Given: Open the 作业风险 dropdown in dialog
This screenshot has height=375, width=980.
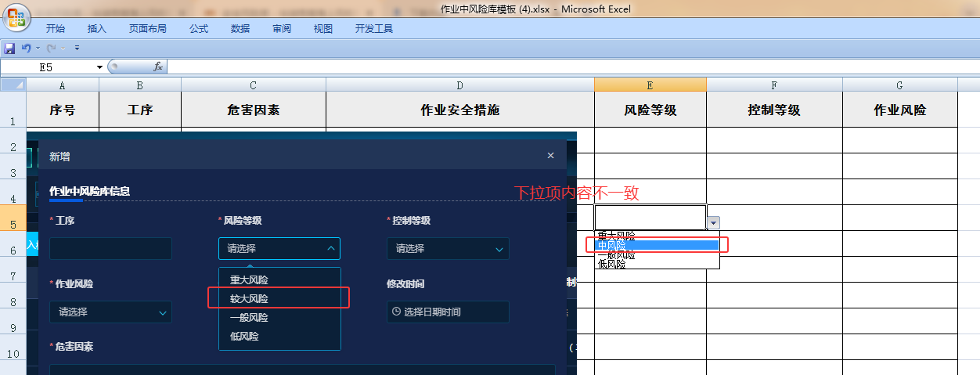Looking at the screenshot, I should click(110, 312).
